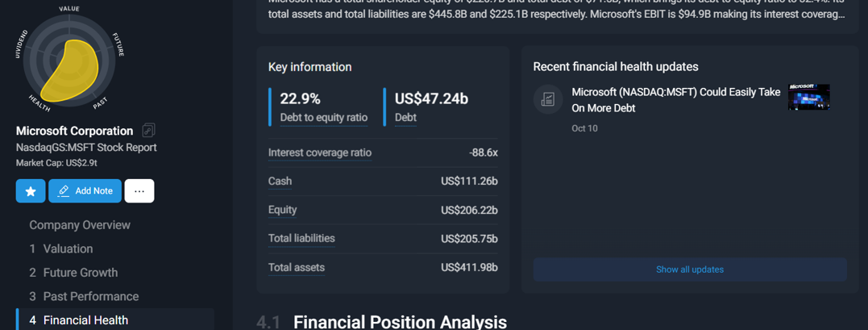
Task: Click the US$206.22b equity value
Action: click(469, 211)
